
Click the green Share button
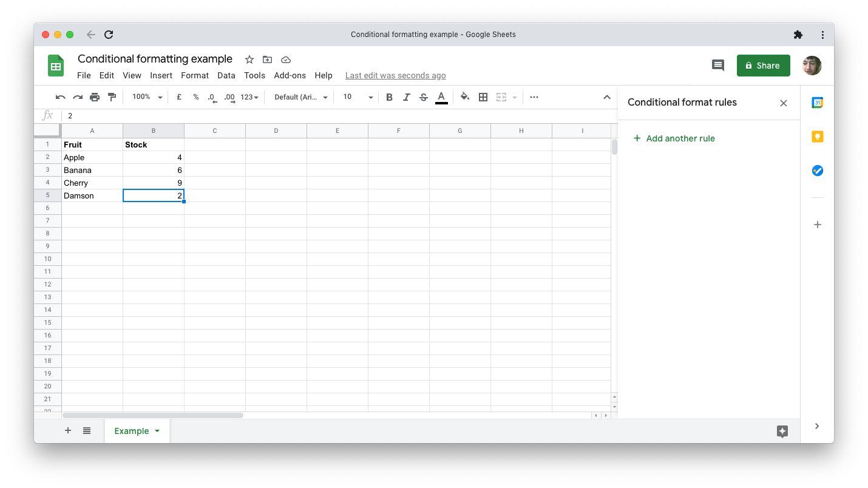763,66
